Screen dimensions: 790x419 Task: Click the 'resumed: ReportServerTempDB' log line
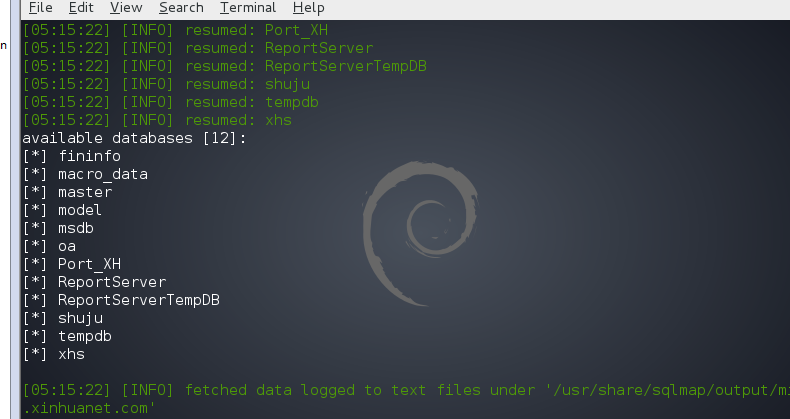click(224, 66)
